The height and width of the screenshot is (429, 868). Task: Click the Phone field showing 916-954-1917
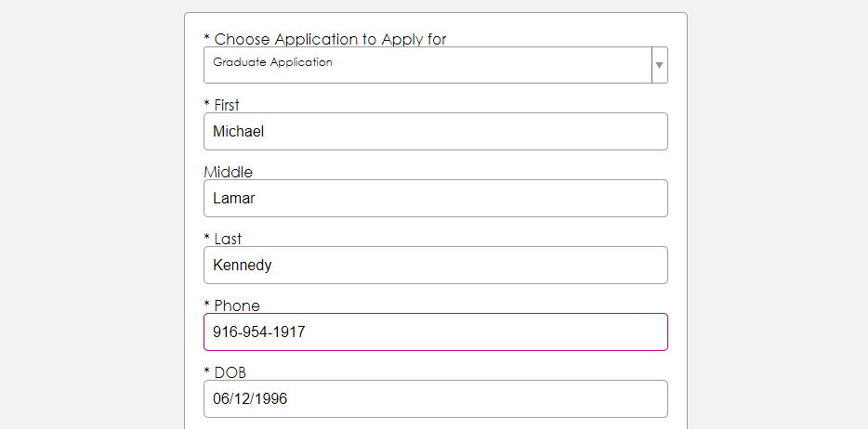click(435, 331)
